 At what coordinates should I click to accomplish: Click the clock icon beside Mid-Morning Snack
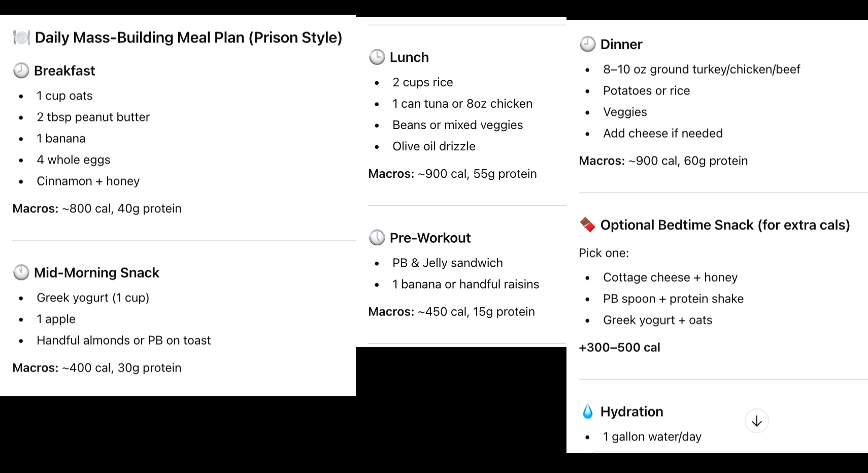click(x=21, y=273)
